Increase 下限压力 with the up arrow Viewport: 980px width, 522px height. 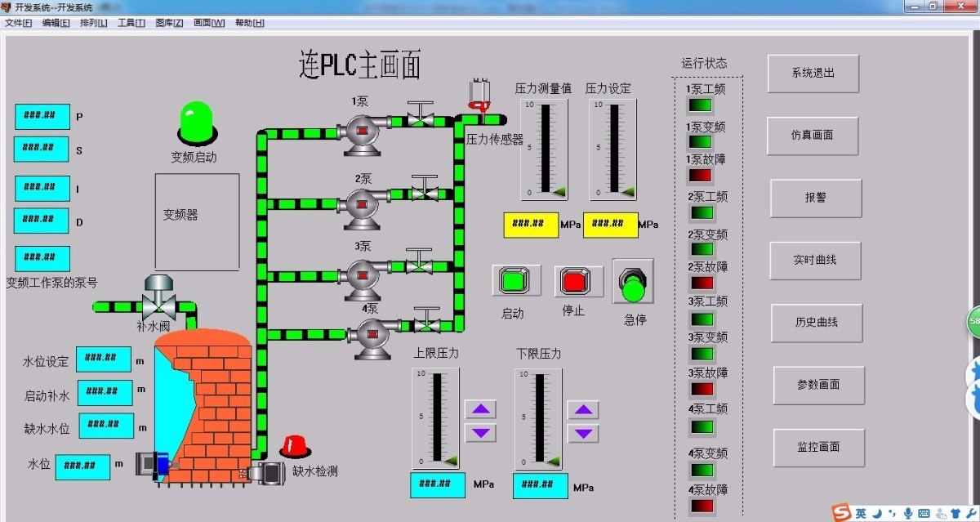582,410
